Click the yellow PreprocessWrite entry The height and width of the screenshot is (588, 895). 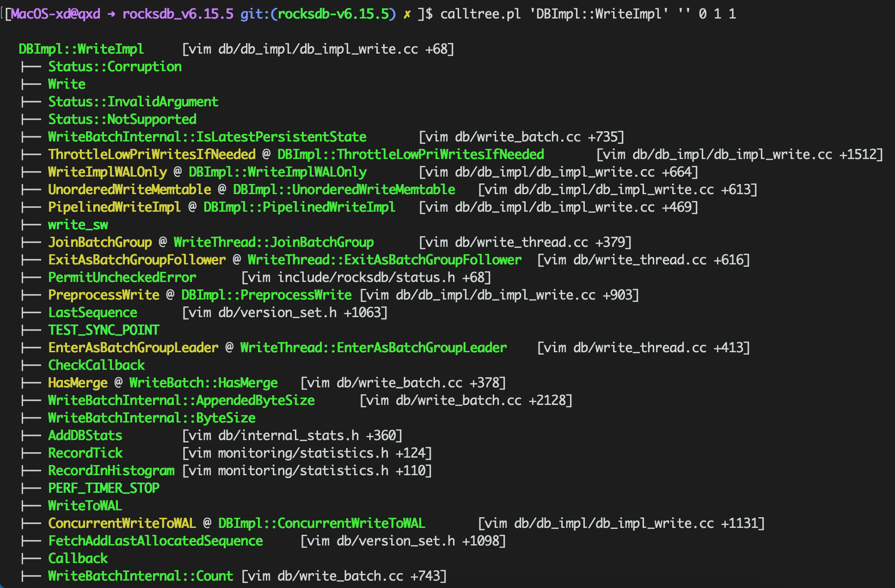click(104, 295)
